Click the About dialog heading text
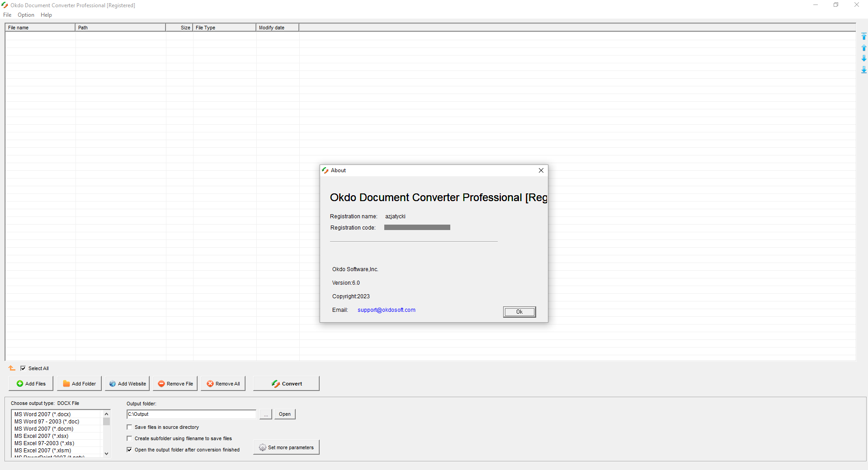 pyautogui.click(x=439, y=197)
